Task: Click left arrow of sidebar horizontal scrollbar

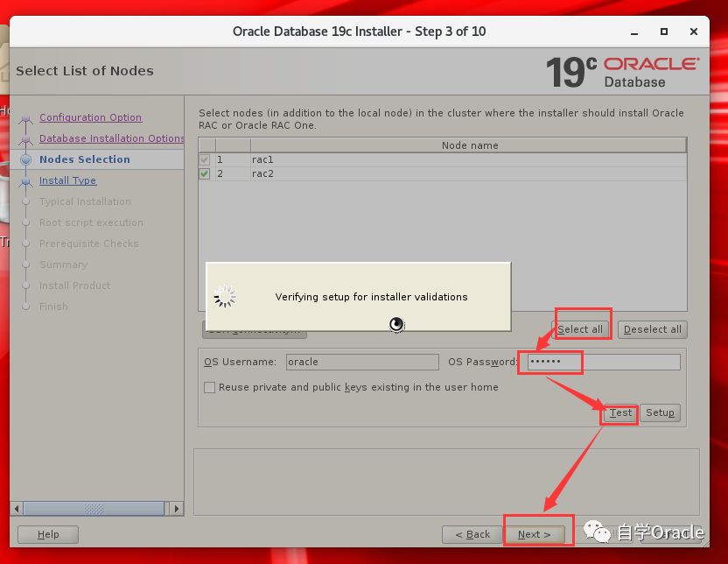Action: 17,509
